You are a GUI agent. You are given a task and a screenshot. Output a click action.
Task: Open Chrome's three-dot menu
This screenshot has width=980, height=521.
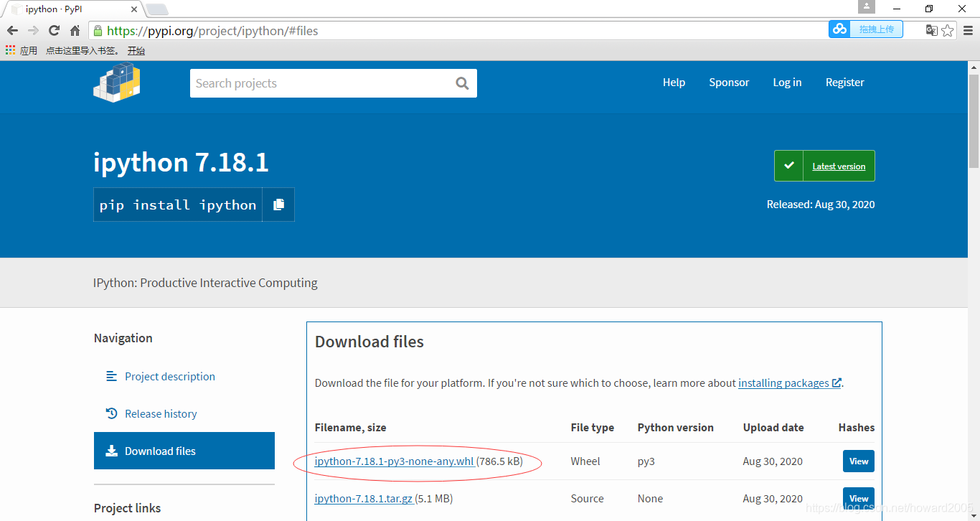coord(968,30)
